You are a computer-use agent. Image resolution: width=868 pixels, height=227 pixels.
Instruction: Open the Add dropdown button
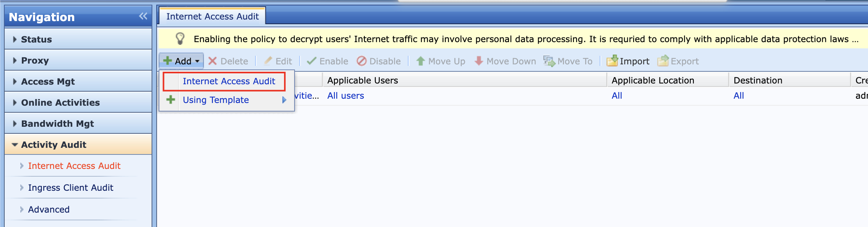tap(182, 61)
